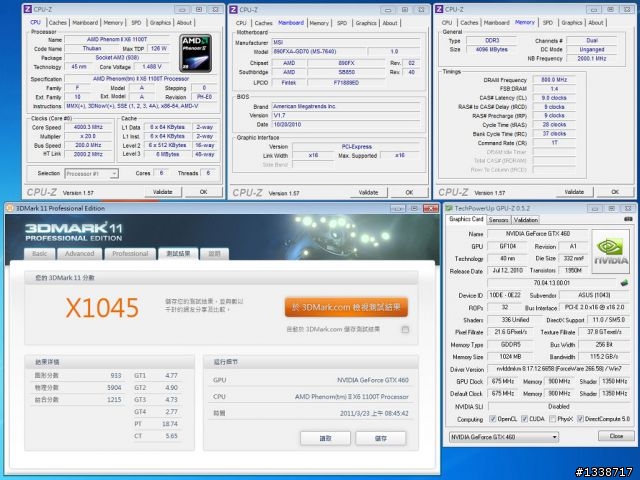Click Validate in CPU-Z processor window
This screenshot has width=640, height=480.
click(x=162, y=192)
